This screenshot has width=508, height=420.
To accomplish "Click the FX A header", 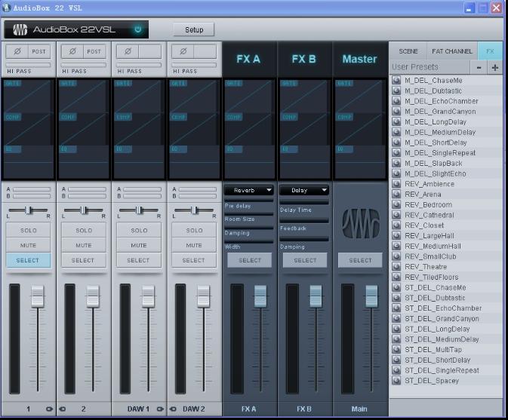I will (248, 60).
